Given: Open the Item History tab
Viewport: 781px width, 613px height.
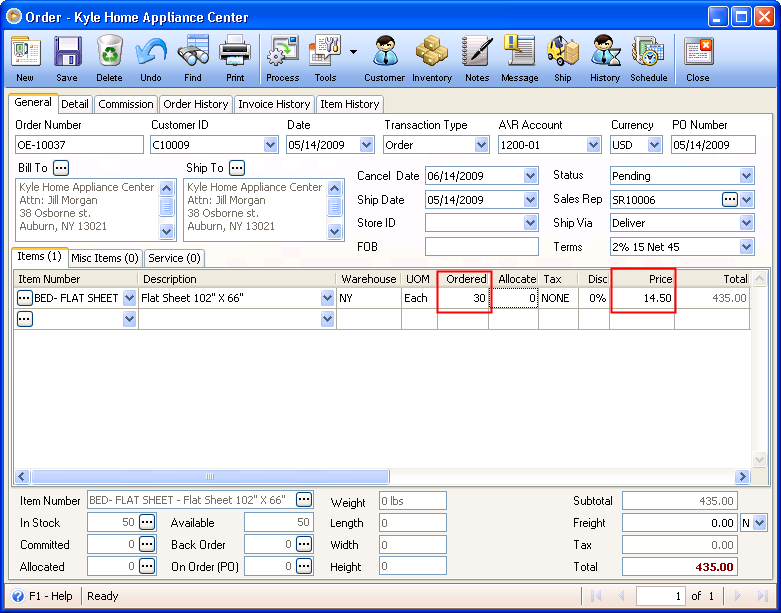Looking at the screenshot, I should [350, 104].
